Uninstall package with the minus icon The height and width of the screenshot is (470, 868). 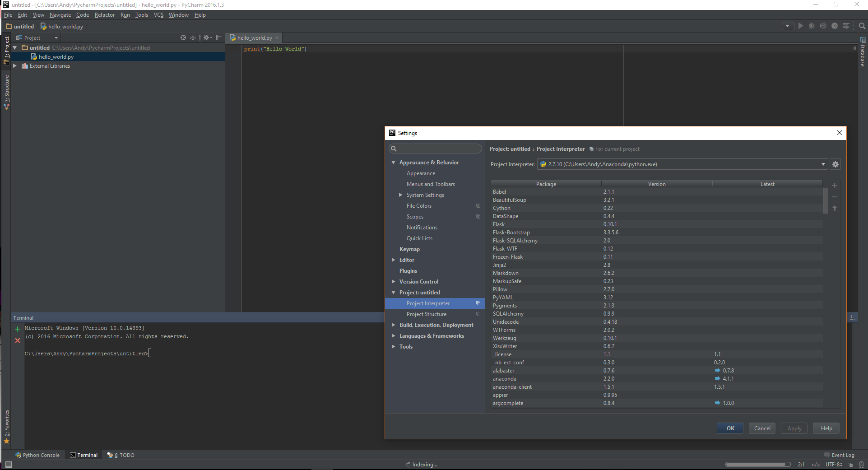(835, 197)
